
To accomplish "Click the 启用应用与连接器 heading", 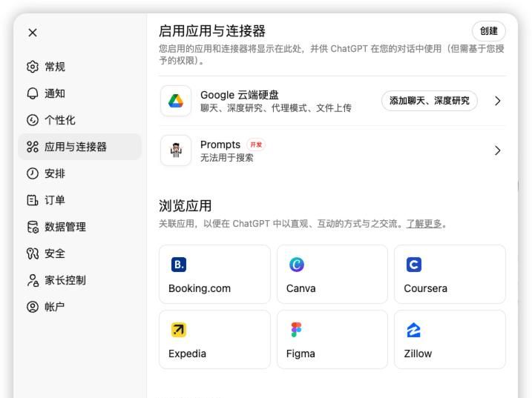I will (x=212, y=31).
